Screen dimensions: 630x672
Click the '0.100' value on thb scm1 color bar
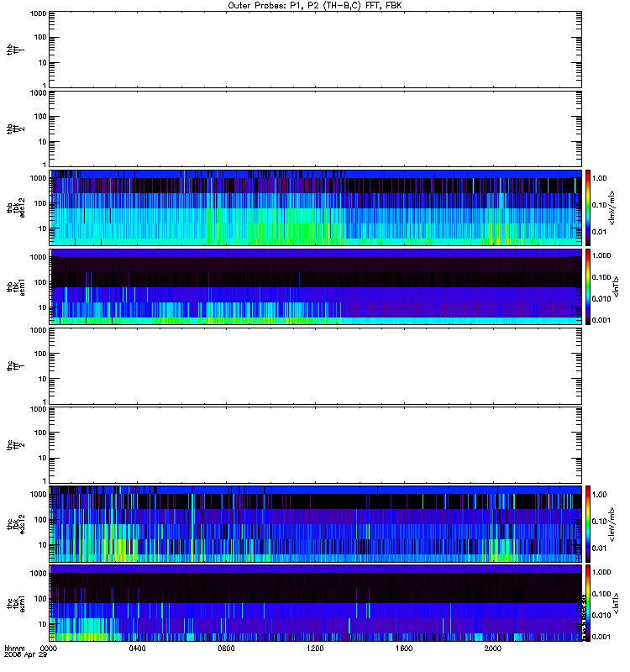(601, 277)
